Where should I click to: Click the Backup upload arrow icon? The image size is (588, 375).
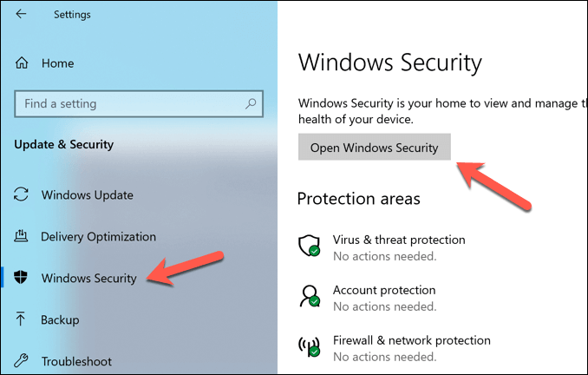coord(22,319)
